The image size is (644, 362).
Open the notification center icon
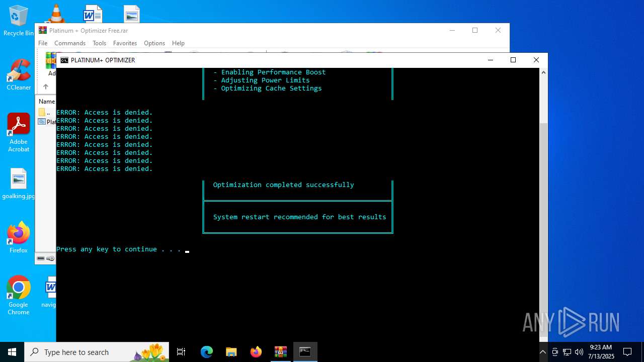[x=627, y=352]
